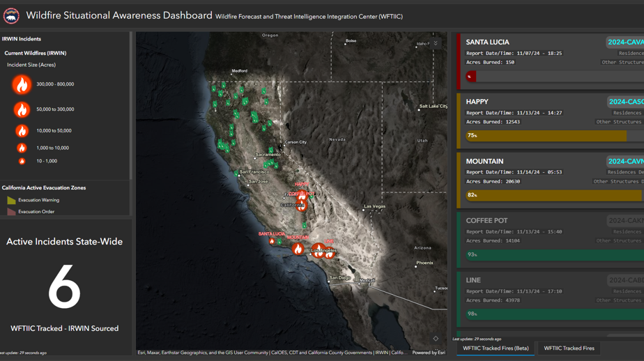Click Santa Lucia containment progress bar
Screen dimensions: 644x361
tap(555, 77)
